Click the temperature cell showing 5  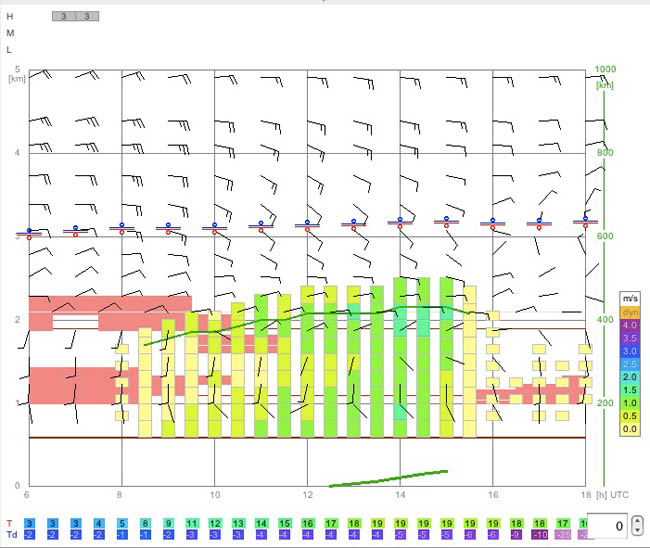(x=122, y=524)
